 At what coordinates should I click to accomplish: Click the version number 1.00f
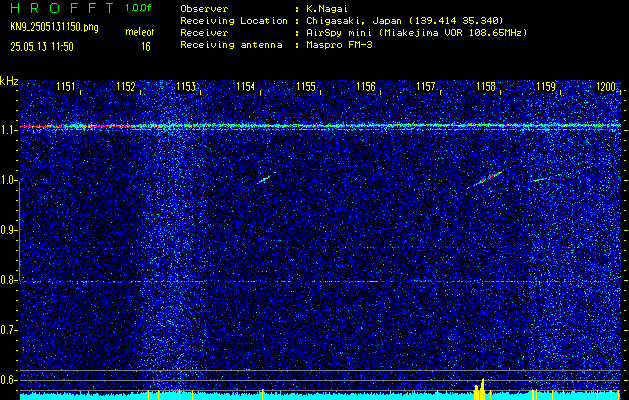(x=138, y=8)
